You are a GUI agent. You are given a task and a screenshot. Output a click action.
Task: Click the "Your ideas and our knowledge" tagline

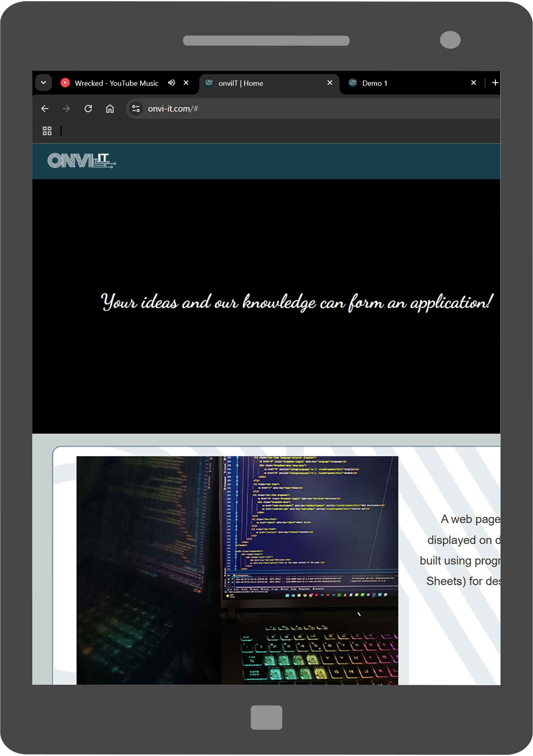coord(297,302)
